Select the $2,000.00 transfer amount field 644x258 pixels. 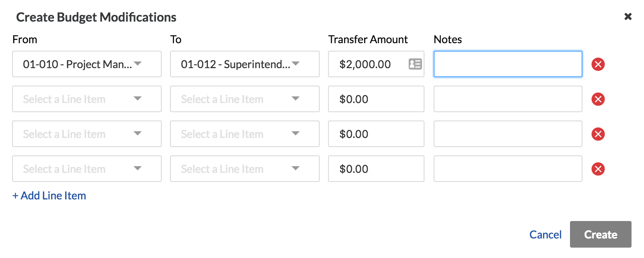(370, 64)
